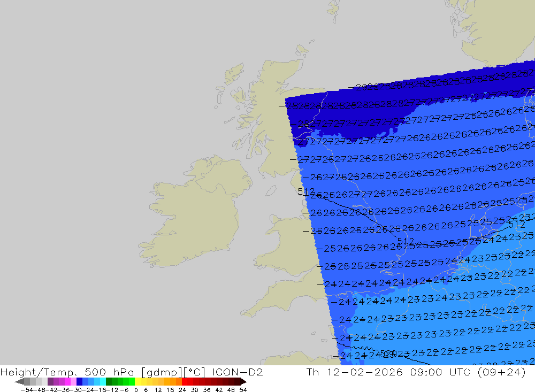Click the Orkney islands north of Scotland
The height and width of the screenshot is (392, 535).
pos(302,51)
